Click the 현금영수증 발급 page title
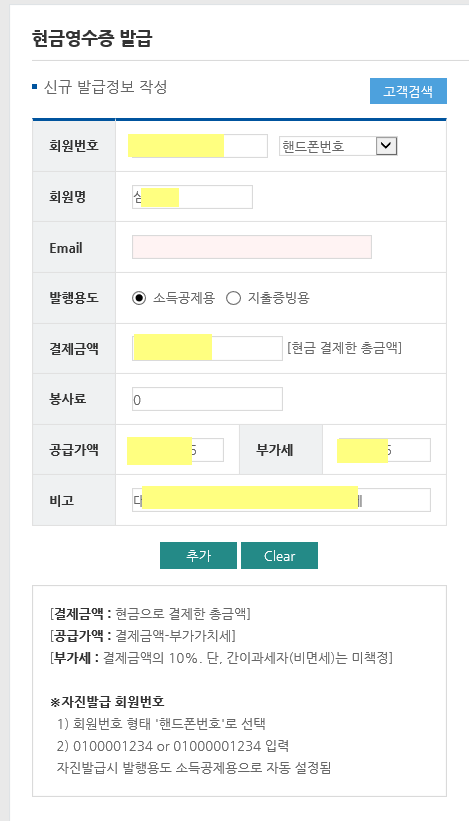The width and height of the screenshot is (469, 821). point(92,39)
